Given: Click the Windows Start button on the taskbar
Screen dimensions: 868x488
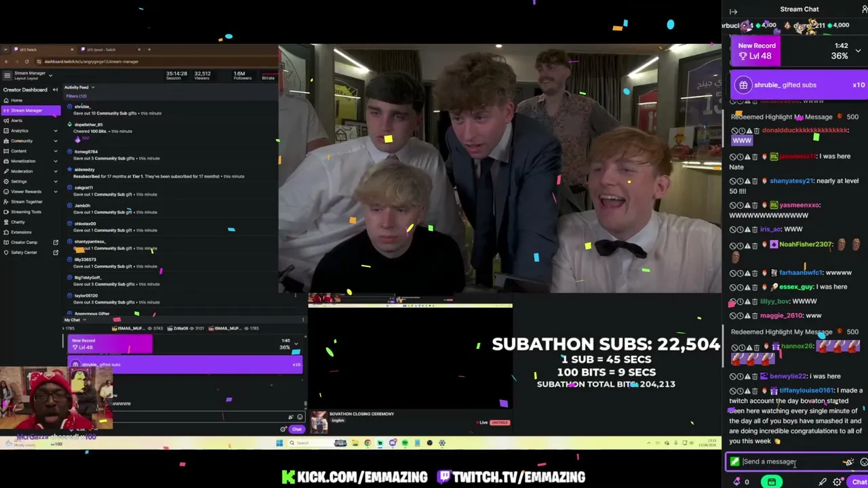Looking at the screenshot, I should click(279, 443).
